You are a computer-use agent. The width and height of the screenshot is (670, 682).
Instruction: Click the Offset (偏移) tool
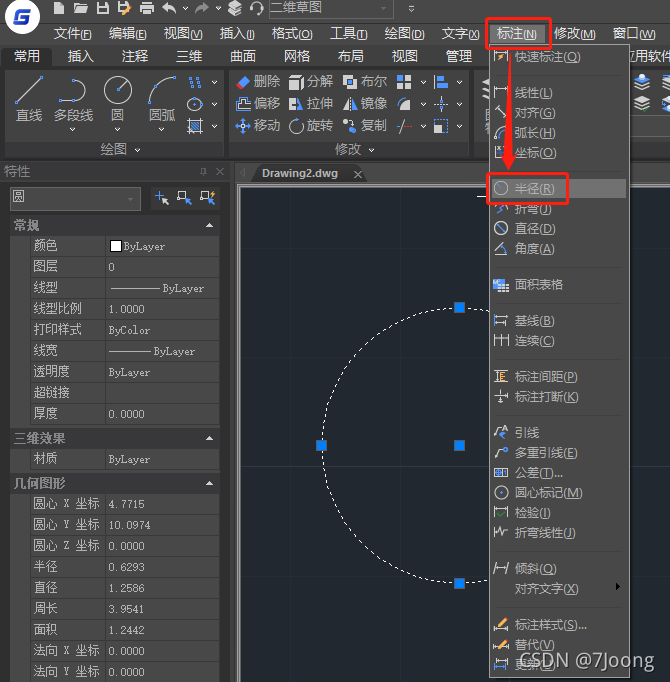tap(258, 104)
